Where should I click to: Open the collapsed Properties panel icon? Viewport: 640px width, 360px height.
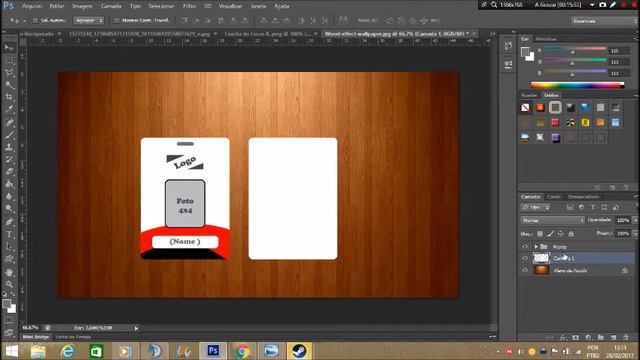[x=508, y=64]
